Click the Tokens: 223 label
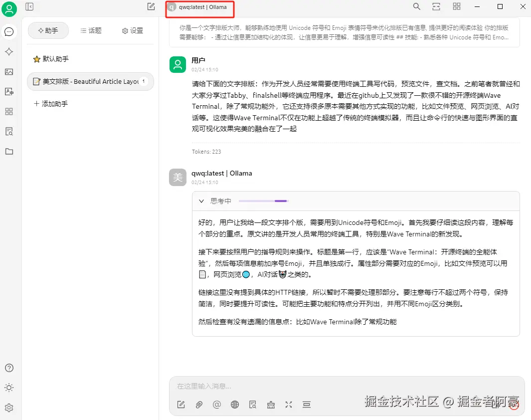This screenshot has height=420, width=531. pyautogui.click(x=206, y=152)
